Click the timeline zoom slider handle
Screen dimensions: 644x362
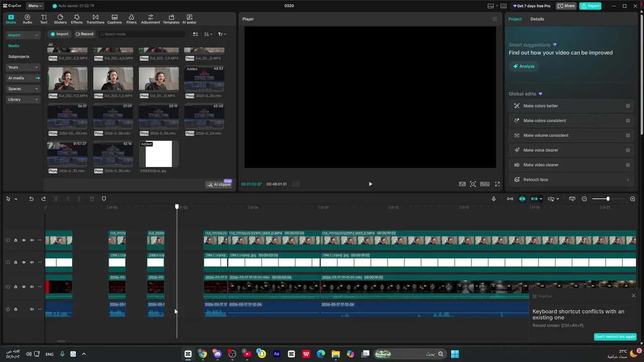coord(608,199)
